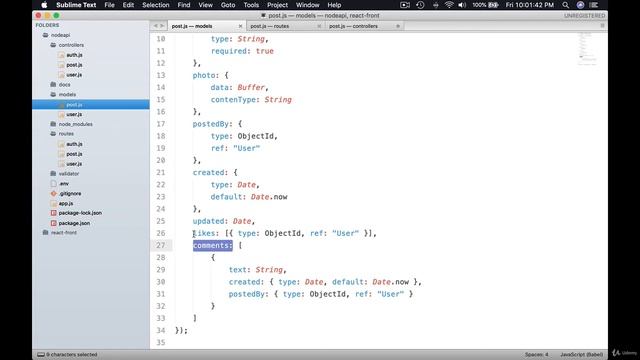The width and height of the screenshot is (640, 360).
Task: Open auth.js under routes
Action: pos(74,144)
